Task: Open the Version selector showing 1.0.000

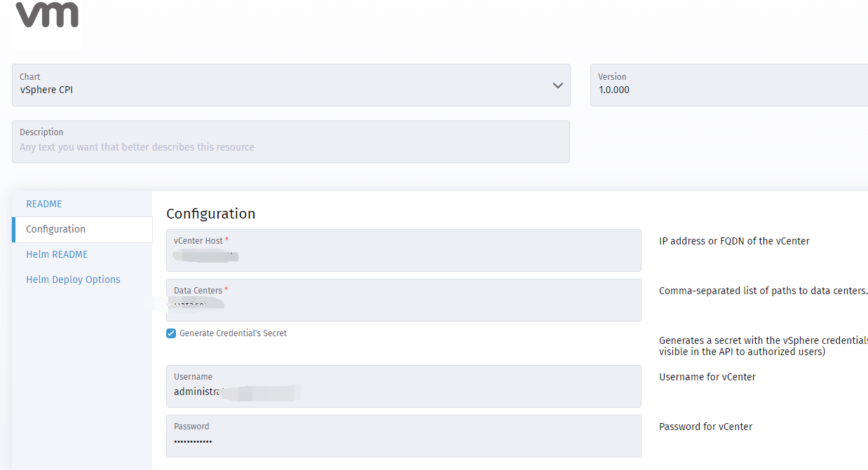Action: 729,85
